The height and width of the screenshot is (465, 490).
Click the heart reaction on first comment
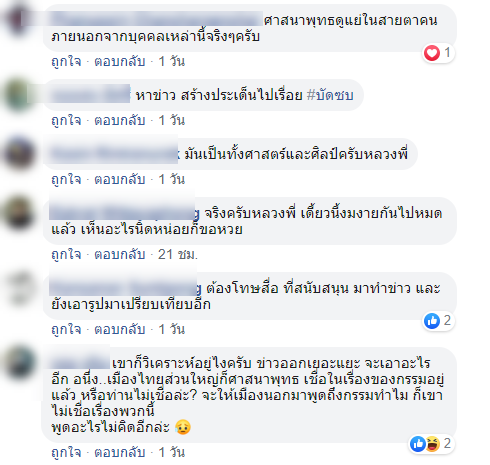pyautogui.click(x=432, y=53)
